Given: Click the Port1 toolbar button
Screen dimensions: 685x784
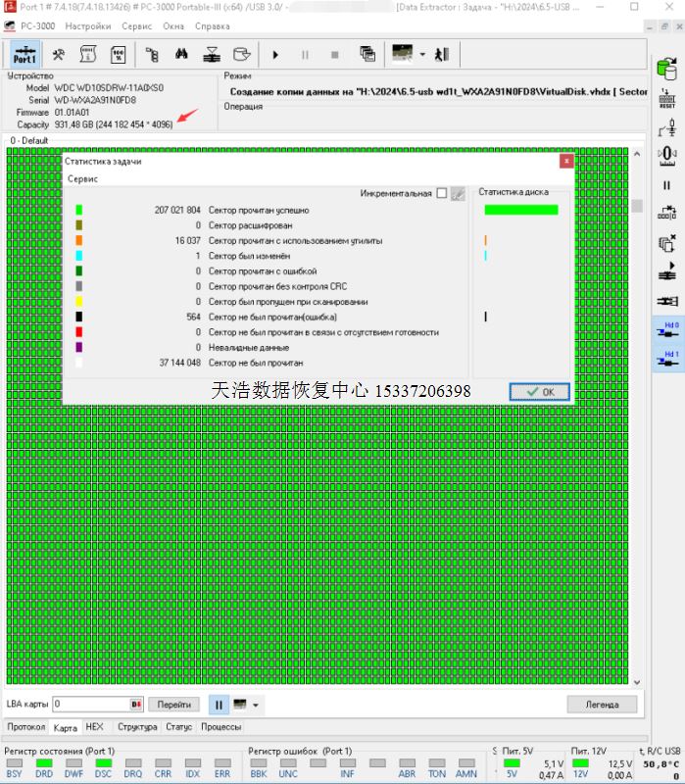Looking at the screenshot, I should [x=24, y=55].
